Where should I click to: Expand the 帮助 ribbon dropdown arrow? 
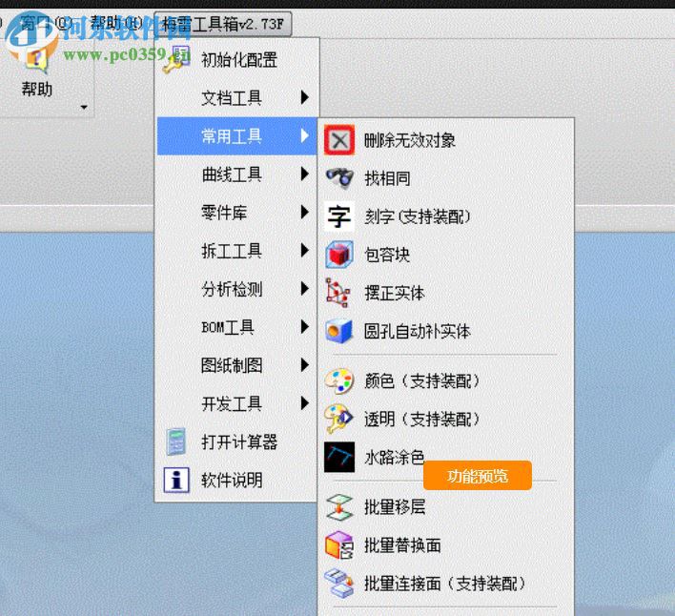pos(84,107)
